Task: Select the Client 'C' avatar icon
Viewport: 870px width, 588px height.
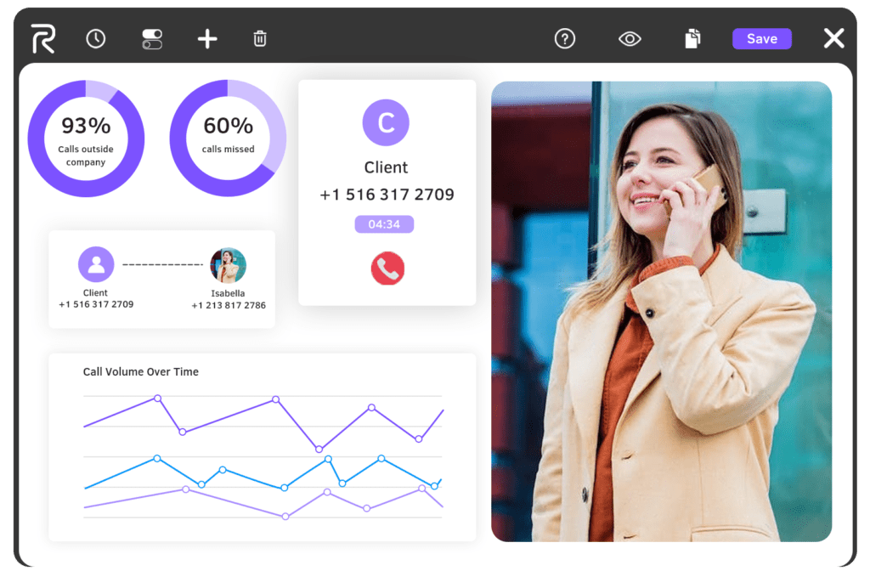Action: pyautogui.click(x=387, y=122)
